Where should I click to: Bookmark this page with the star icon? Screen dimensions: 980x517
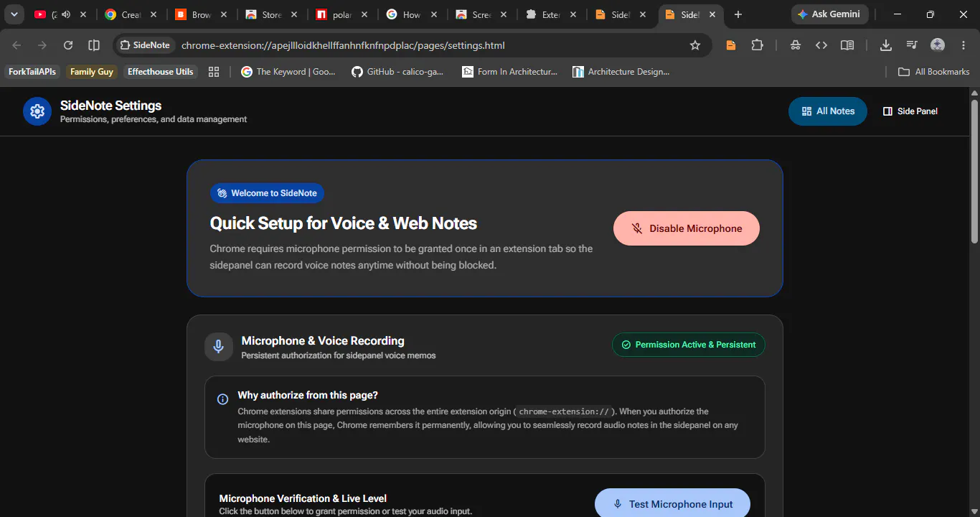tap(694, 45)
